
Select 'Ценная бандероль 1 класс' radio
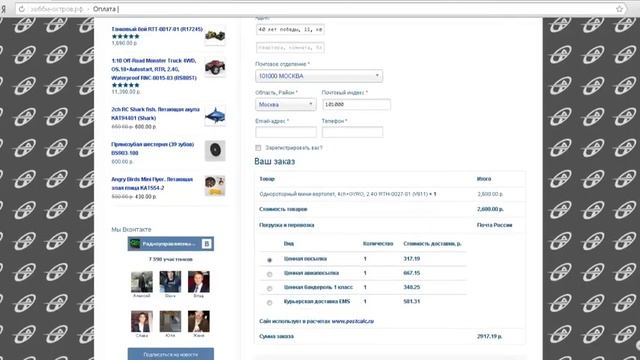(269, 289)
